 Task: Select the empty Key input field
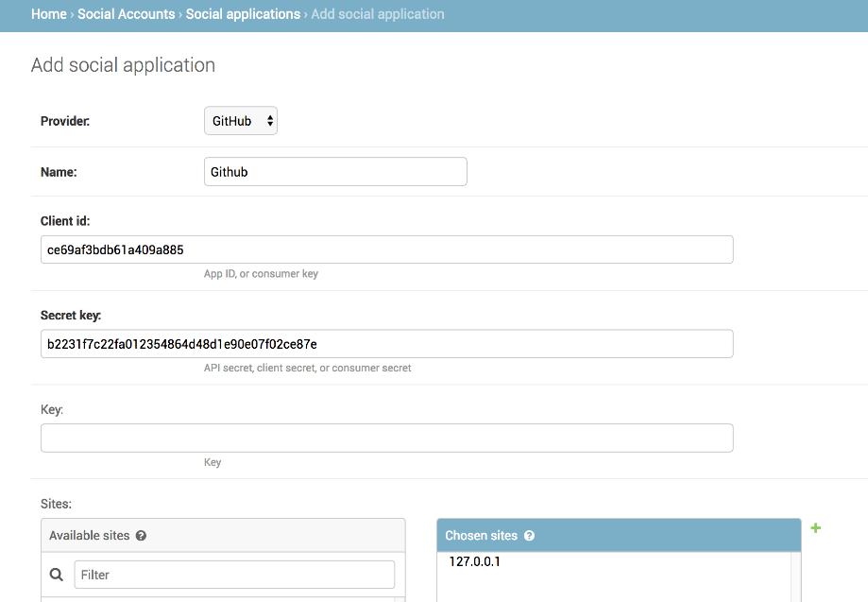[x=387, y=439]
